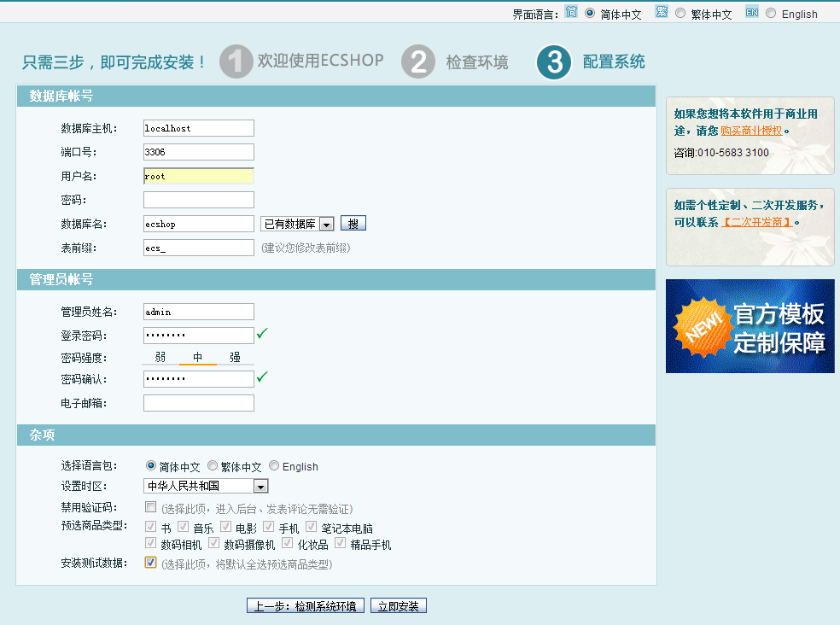Click the 杂项 section header
Image resolution: width=840 pixels, height=625 pixels.
pos(336,435)
